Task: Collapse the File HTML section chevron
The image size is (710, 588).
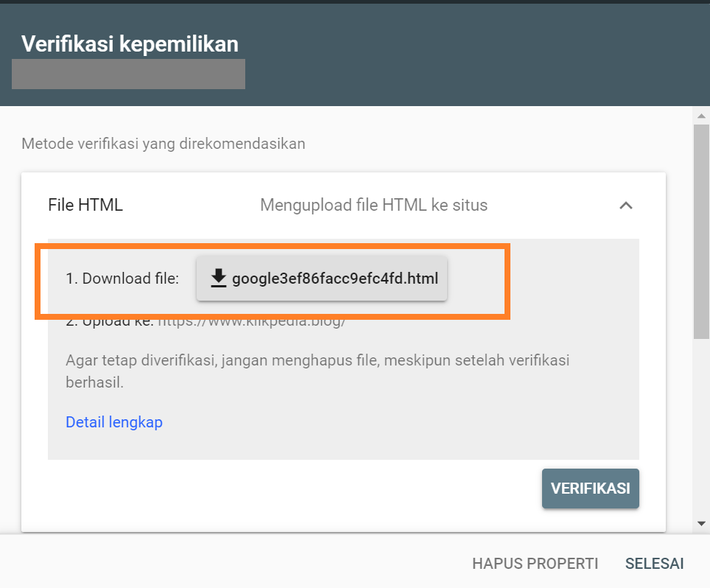Action: [x=626, y=206]
